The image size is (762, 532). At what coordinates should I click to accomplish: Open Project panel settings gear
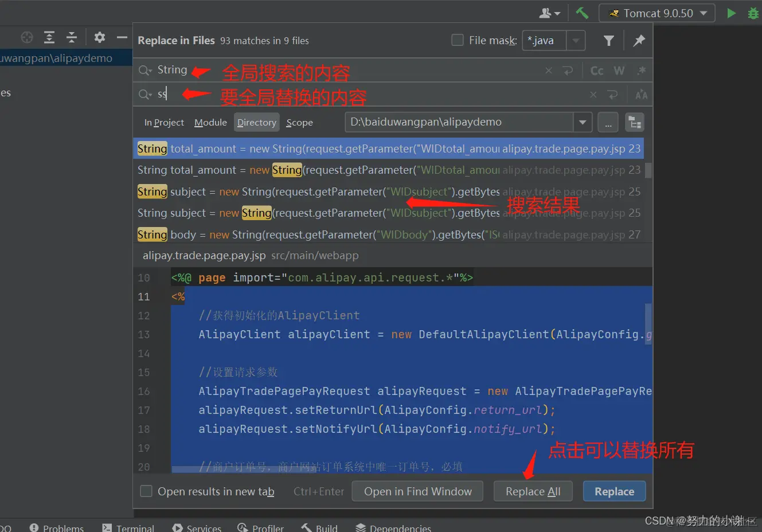click(100, 37)
